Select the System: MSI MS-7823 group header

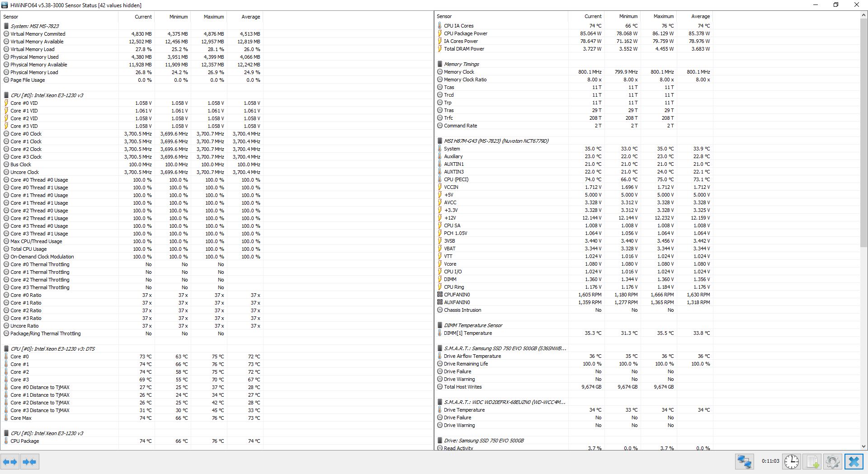(x=35, y=26)
